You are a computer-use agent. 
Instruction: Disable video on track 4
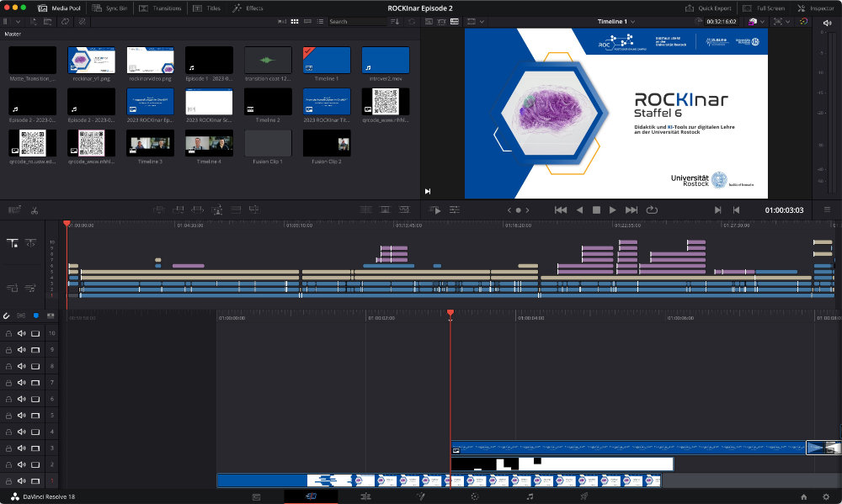35,432
